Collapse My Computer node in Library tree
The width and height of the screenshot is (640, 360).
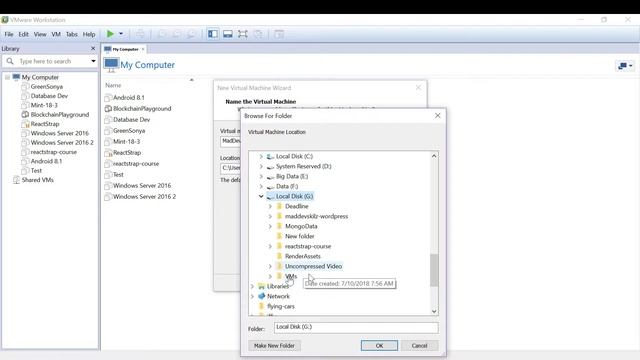[x=7, y=77]
